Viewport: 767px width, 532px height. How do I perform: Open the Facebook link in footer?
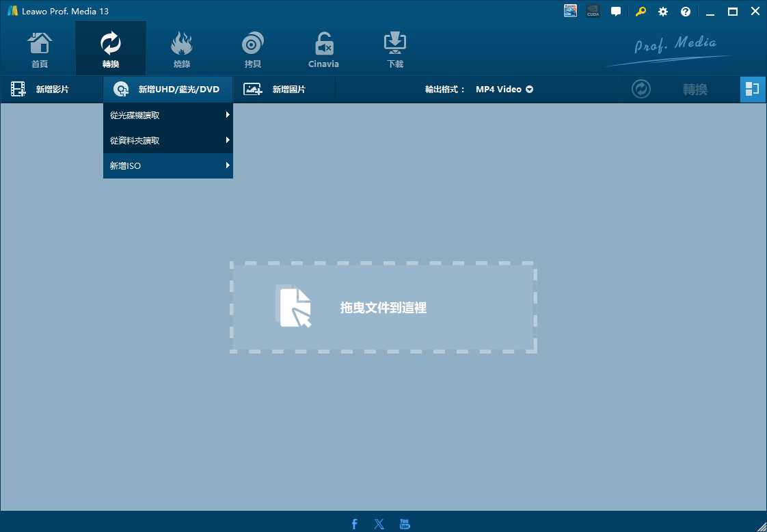(354, 524)
